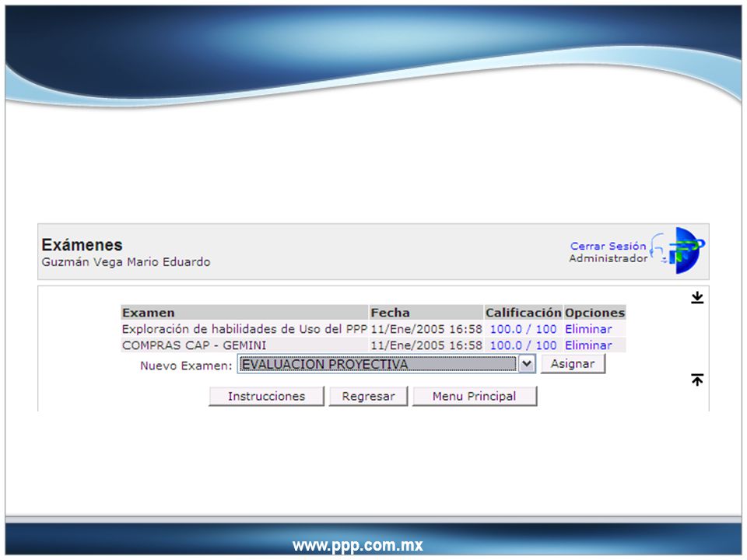The height and width of the screenshot is (560, 747).
Task: Click 'Exploración de habilidades de Uso del PPP' cell
Action: (x=244, y=329)
